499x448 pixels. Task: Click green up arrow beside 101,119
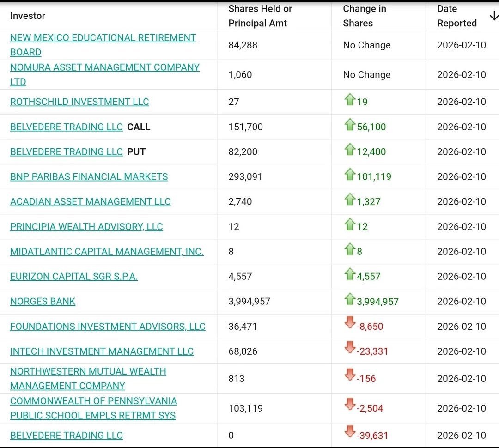pos(350,174)
